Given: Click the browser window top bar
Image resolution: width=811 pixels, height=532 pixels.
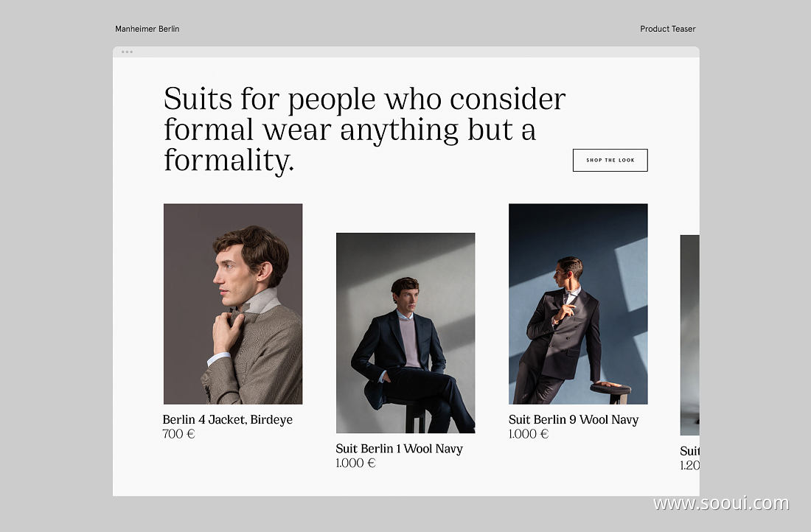Looking at the screenshot, I should coord(406,52).
